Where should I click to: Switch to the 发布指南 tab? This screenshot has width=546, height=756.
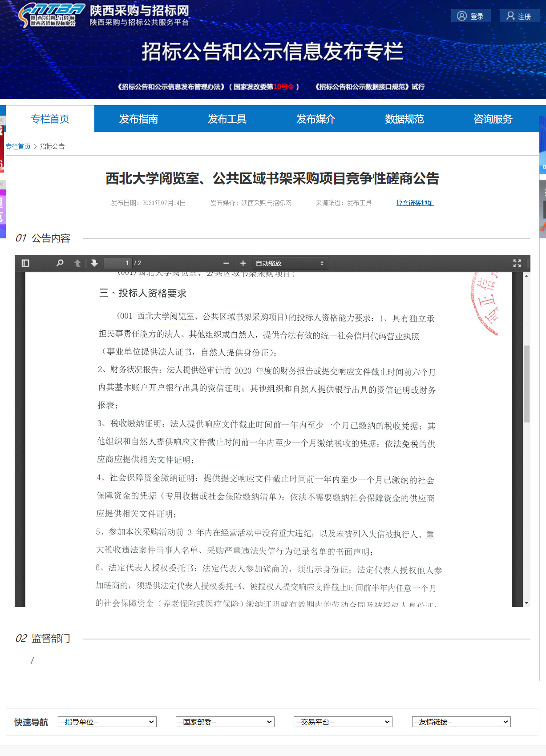[138, 119]
